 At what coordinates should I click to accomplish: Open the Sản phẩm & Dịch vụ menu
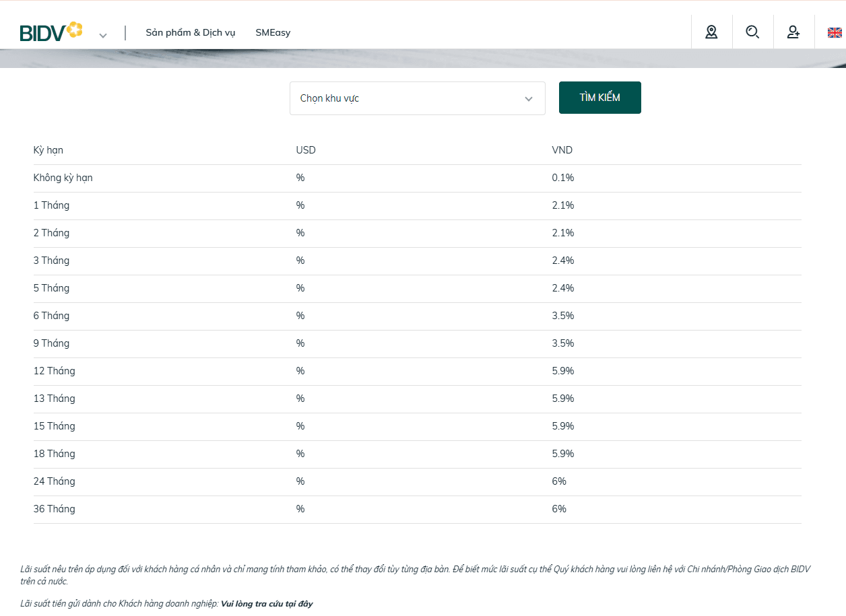click(191, 32)
